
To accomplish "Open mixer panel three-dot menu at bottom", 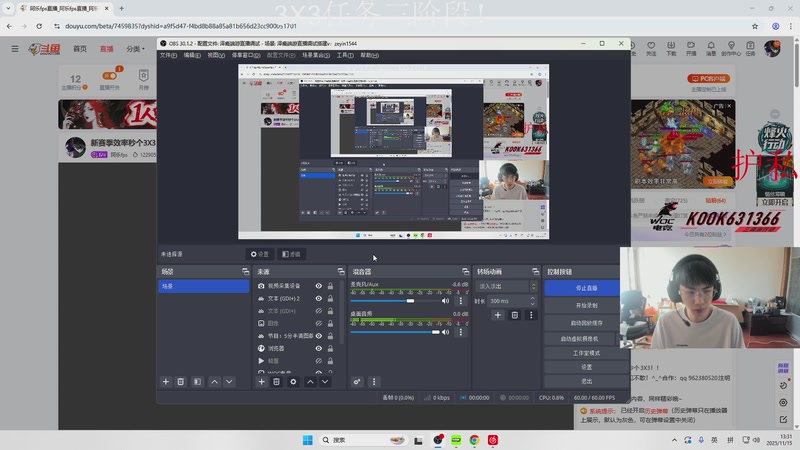I will point(374,382).
